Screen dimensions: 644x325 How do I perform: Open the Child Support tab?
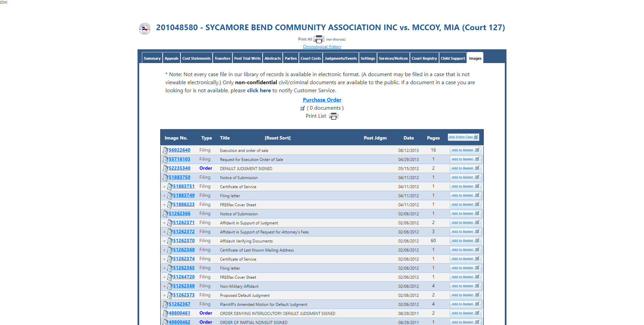tap(453, 58)
